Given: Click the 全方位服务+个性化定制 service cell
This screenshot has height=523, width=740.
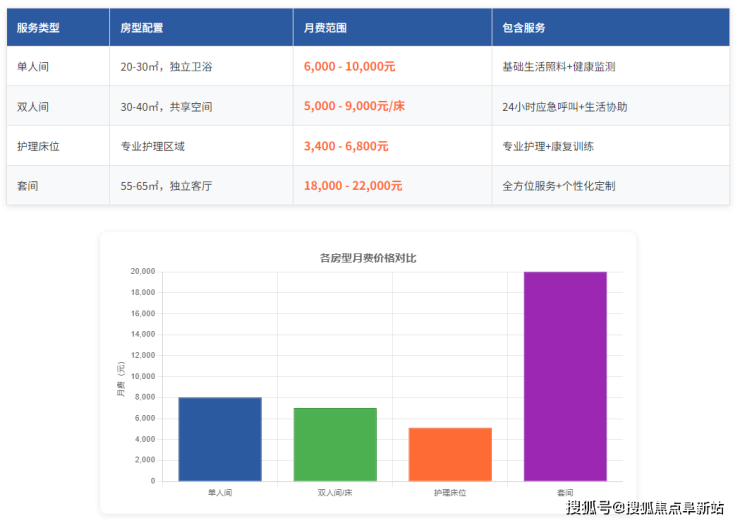Looking at the screenshot, I should [559, 186].
